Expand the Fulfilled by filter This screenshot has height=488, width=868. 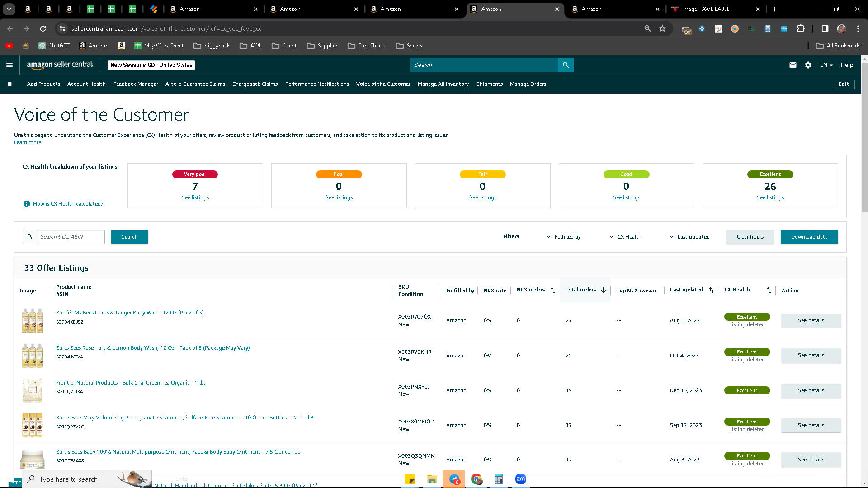coord(564,237)
